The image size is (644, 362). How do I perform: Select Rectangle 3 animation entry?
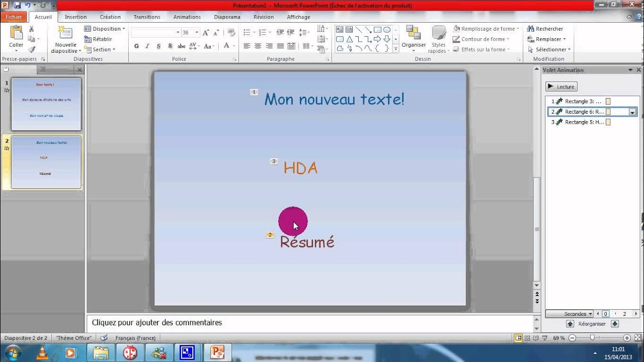coord(592,101)
